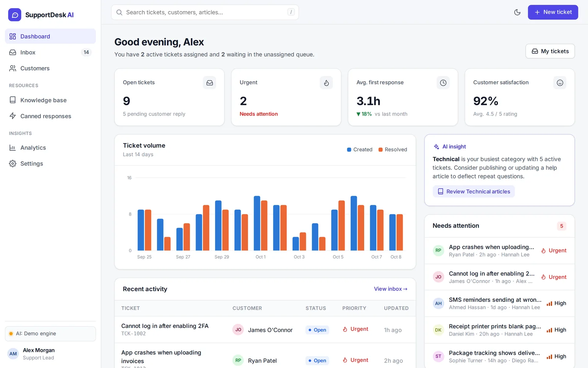
Task: Click the Needs attention count badge 5
Action: coord(561,226)
